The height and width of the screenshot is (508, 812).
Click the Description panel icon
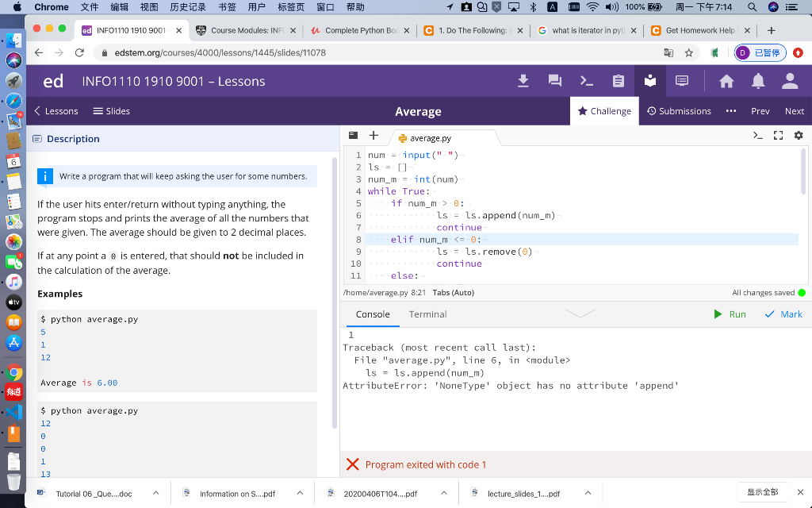click(x=37, y=138)
